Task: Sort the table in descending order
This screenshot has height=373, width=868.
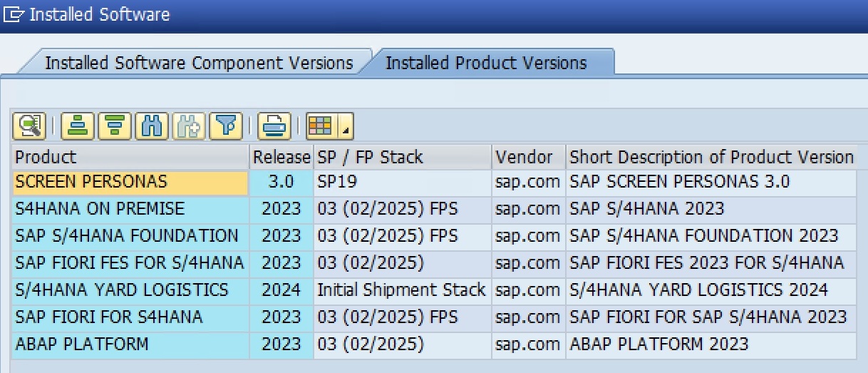Action: (x=115, y=126)
